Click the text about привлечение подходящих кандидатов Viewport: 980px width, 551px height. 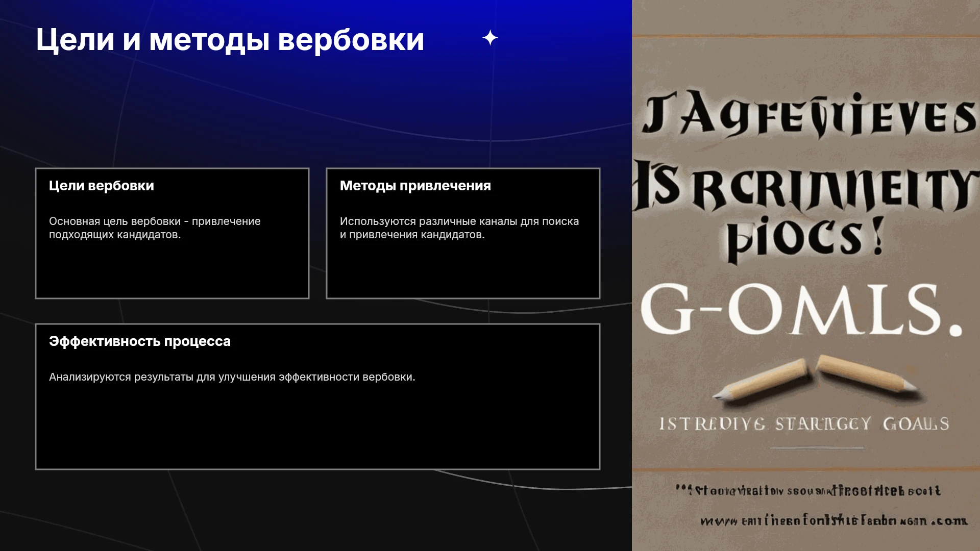(x=155, y=228)
